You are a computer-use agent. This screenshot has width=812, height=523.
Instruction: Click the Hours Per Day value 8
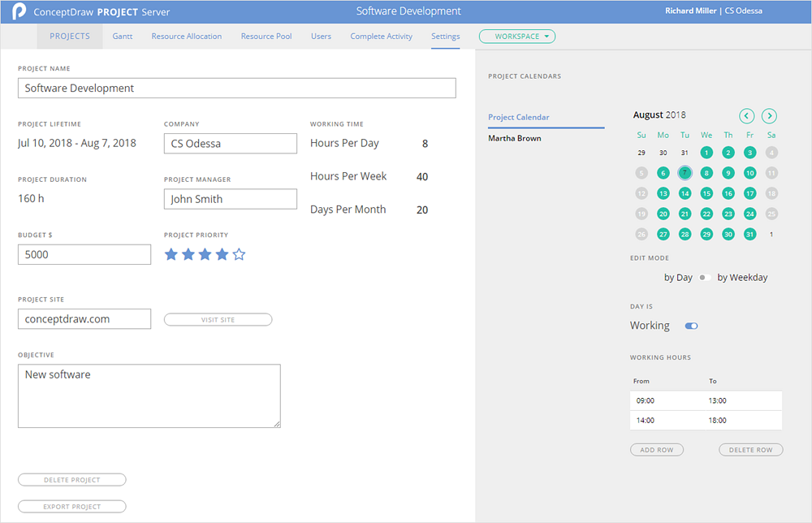pyautogui.click(x=425, y=144)
